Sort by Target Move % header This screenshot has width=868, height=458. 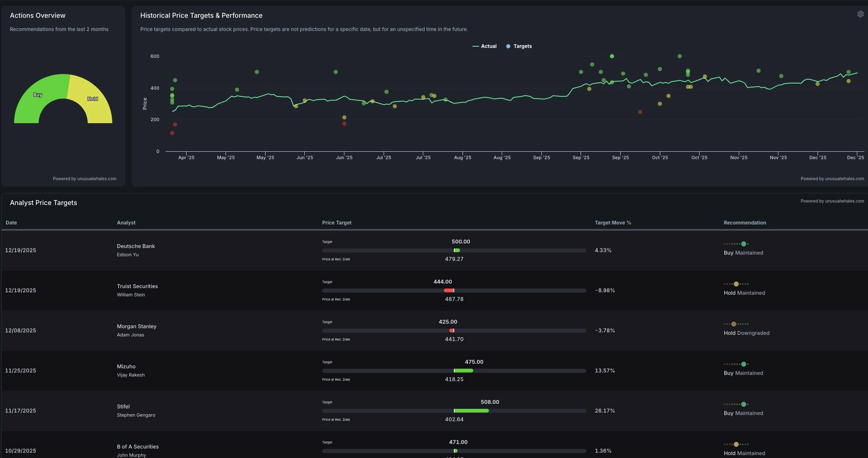(x=612, y=223)
